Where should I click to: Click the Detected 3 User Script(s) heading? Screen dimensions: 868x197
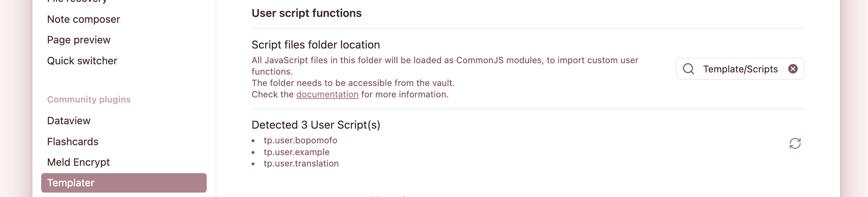[316, 125]
